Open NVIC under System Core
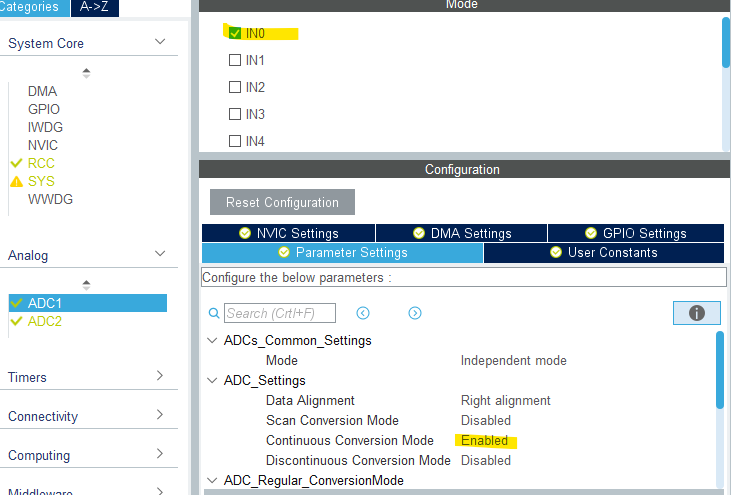 [43, 145]
